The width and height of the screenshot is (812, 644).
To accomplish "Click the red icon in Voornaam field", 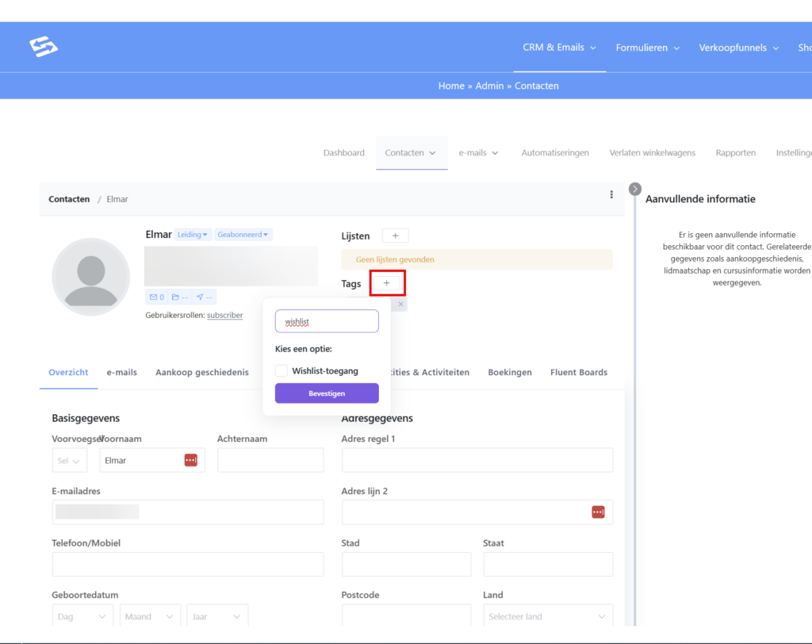I will tap(190, 460).
